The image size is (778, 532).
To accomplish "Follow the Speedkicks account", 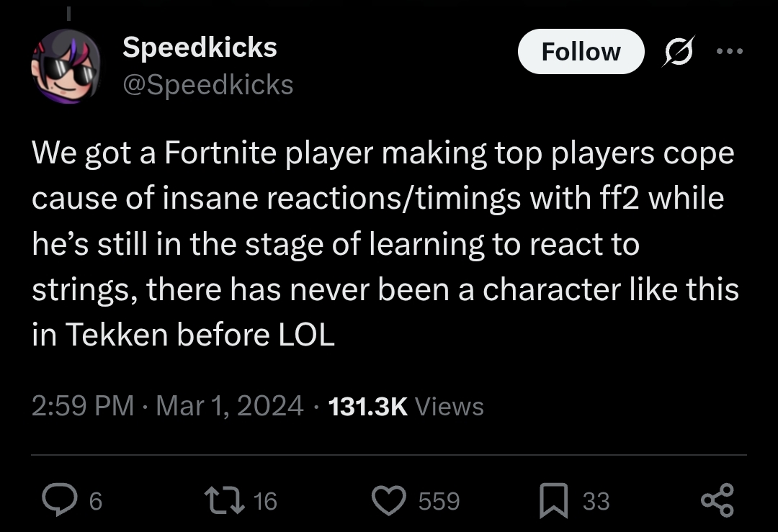I will (580, 52).
